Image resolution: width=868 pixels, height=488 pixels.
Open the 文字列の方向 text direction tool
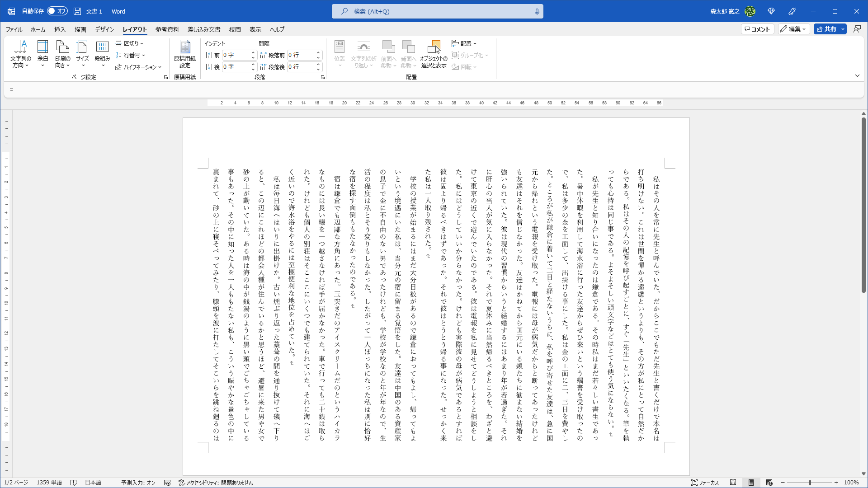click(x=20, y=53)
